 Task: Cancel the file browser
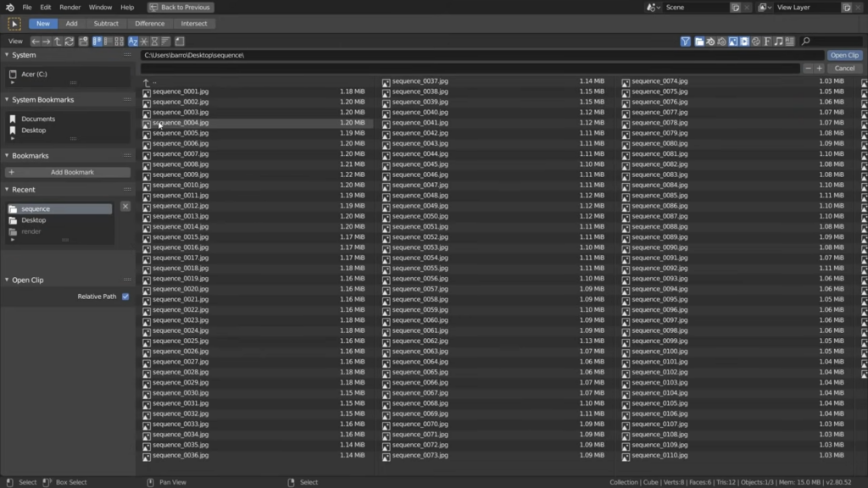point(844,68)
